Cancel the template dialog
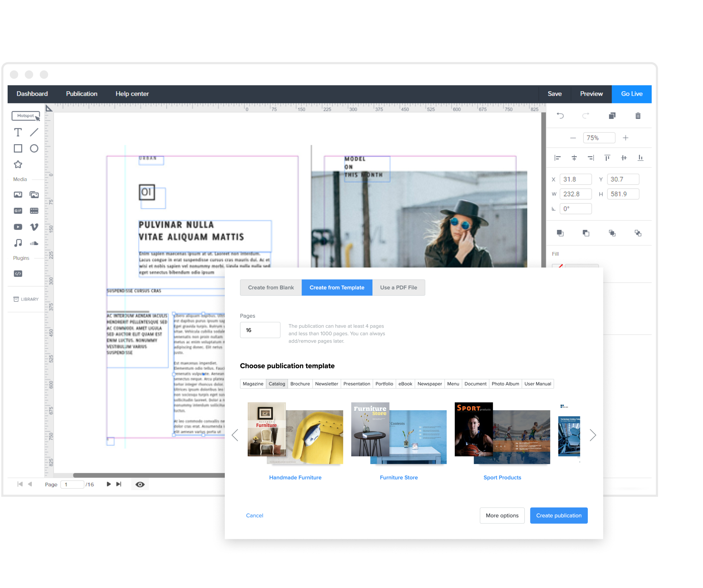The width and height of the screenshot is (703, 588). pos(255,515)
